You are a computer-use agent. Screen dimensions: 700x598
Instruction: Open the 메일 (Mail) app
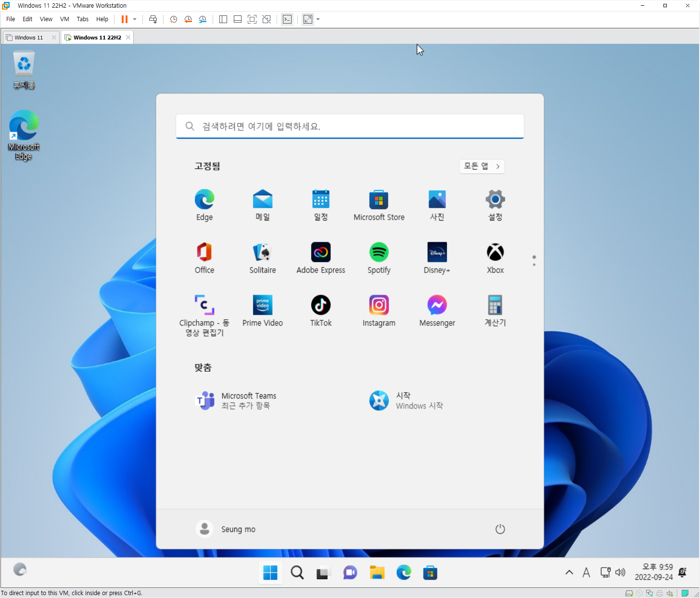pyautogui.click(x=263, y=205)
